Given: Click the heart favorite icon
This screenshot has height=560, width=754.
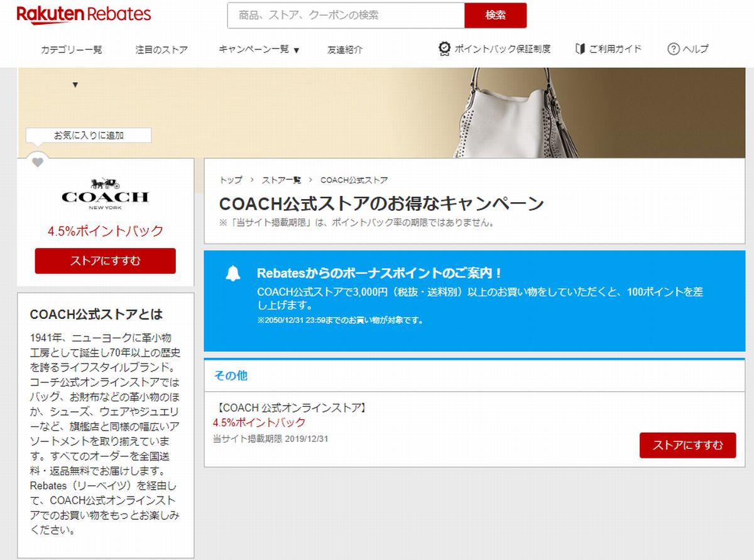Looking at the screenshot, I should [x=38, y=163].
